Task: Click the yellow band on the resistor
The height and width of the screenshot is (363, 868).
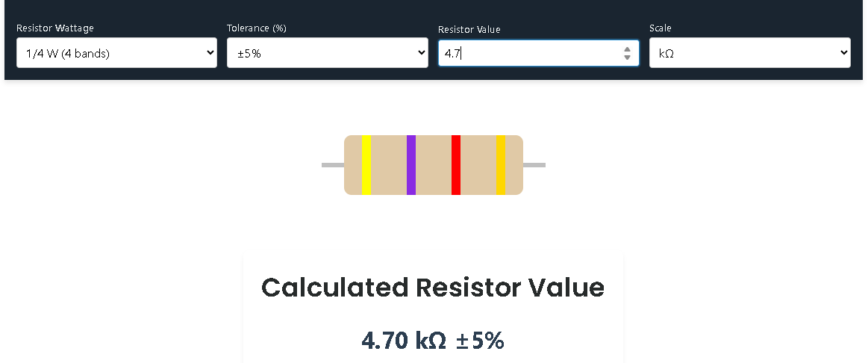Action: 366,165
